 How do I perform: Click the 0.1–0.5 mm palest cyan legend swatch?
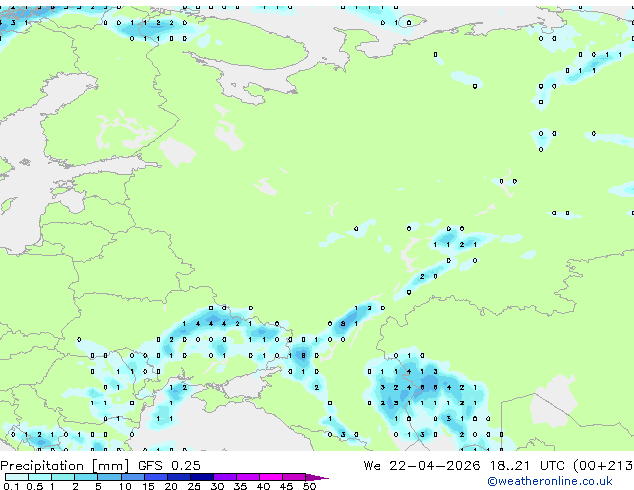(17, 477)
